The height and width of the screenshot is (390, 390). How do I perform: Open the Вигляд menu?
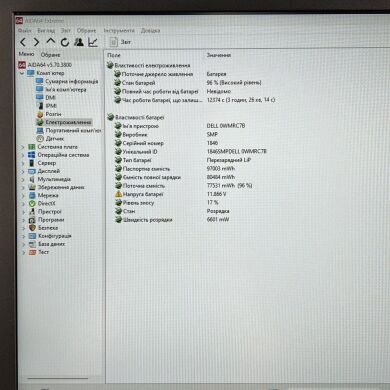pyautogui.click(x=46, y=30)
